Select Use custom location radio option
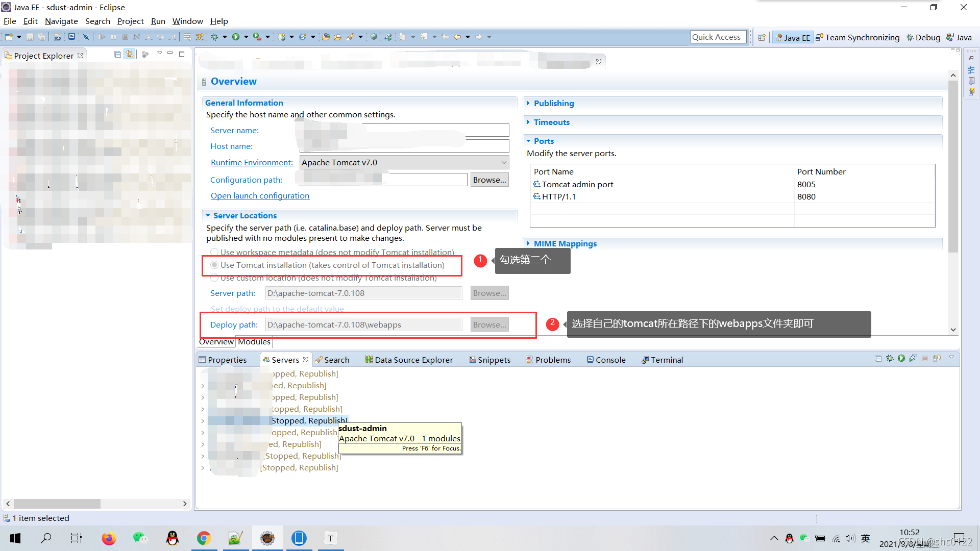Image resolution: width=980 pixels, height=551 pixels. [215, 278]
